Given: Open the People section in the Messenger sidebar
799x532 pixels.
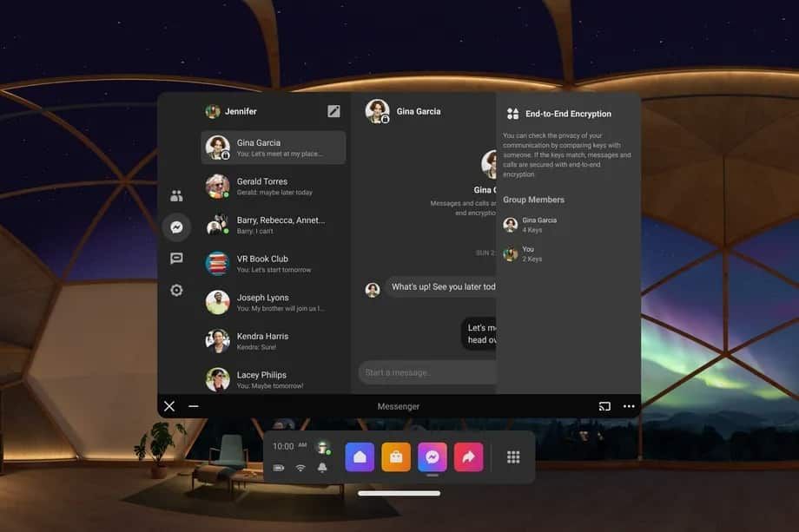Looking at the screenshot, I should [x=176, y=194].
